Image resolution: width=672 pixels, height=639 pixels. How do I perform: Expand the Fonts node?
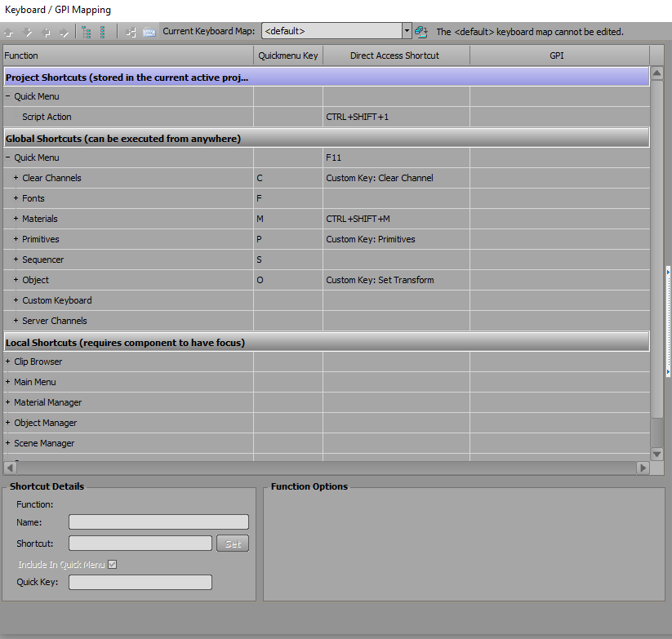pyautogui.click(x=16, y=198)
